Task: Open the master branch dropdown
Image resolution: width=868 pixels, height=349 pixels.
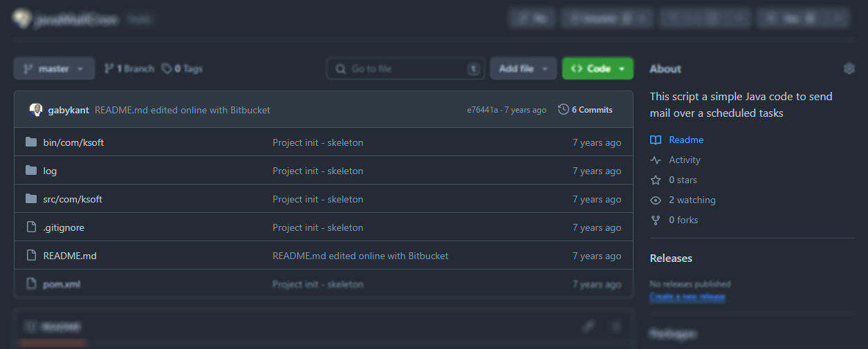Action: point(54,69)
